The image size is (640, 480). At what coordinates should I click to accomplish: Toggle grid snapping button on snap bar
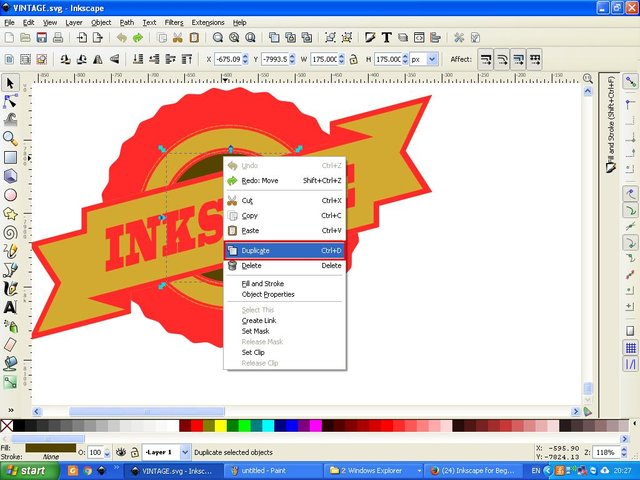[x=631, y=348]
